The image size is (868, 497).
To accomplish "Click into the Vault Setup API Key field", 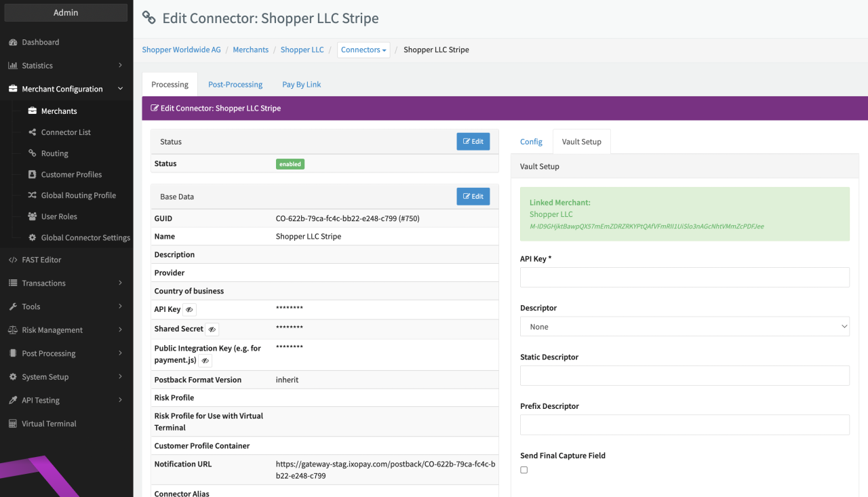I will click(684, 277).
